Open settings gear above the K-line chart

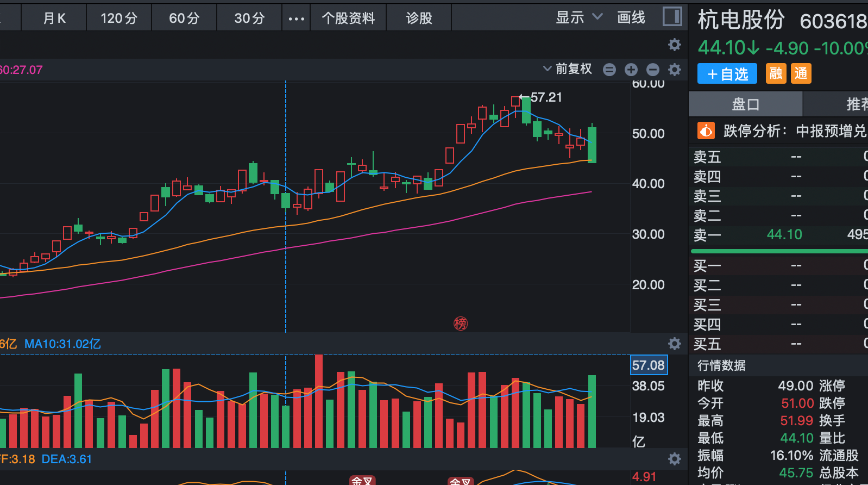(x=675, y=45)
